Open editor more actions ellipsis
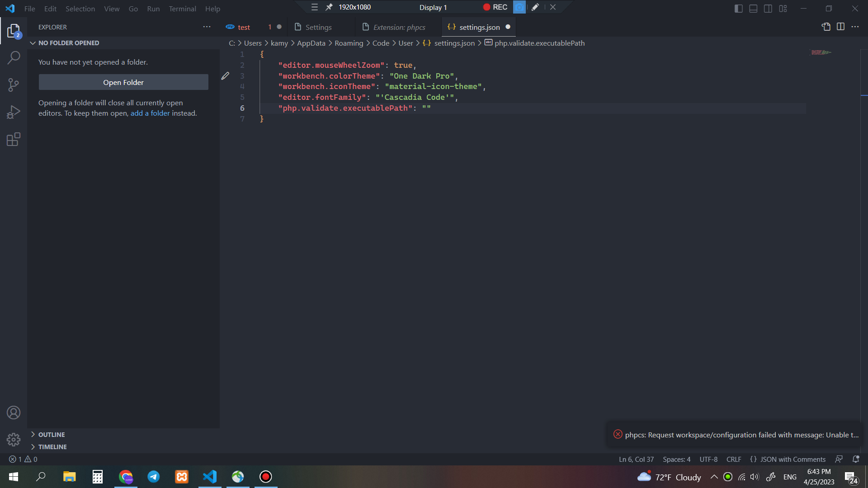This screenshot has height=488, width=868. (855, 27)
